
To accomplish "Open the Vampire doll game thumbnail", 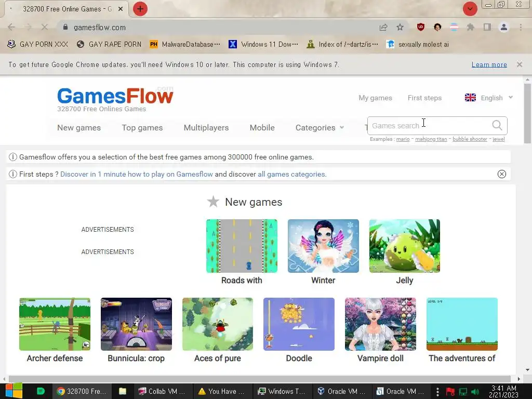I will point(380,324).
